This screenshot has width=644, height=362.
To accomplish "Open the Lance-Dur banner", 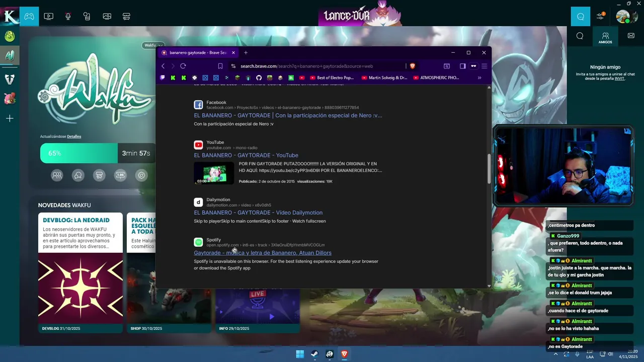I will click(x=360, y=13).
